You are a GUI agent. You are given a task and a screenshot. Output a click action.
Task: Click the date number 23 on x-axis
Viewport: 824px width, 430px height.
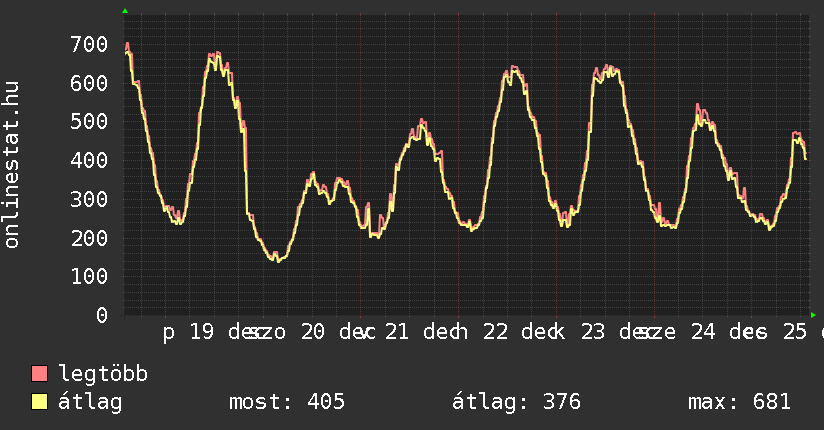593,333
